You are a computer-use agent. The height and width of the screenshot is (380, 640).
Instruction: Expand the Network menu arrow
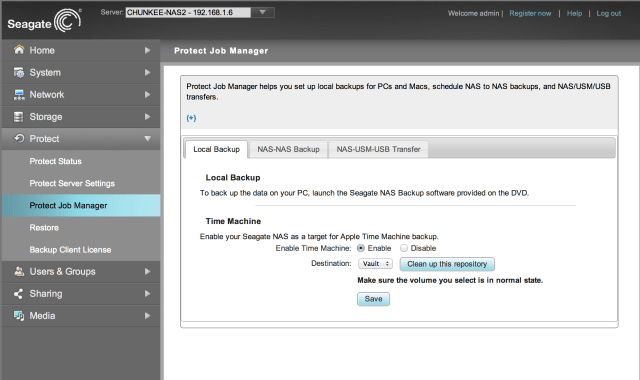click(147, 94)
